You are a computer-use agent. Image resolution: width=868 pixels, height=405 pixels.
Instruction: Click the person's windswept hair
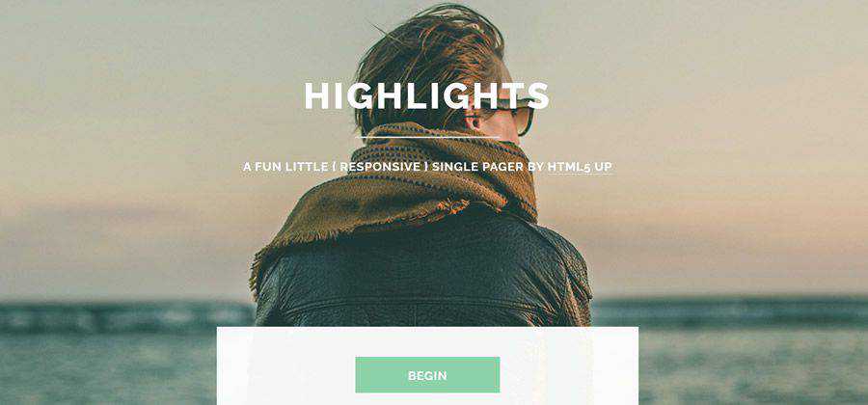426,50
